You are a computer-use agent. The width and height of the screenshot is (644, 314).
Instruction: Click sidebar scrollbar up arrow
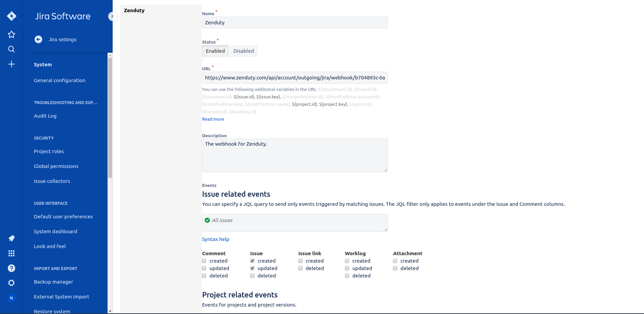[110, 55]
